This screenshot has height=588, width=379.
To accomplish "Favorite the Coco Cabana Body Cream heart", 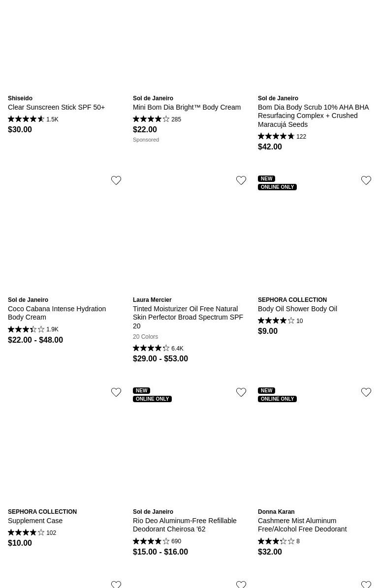I will point(116,181).
